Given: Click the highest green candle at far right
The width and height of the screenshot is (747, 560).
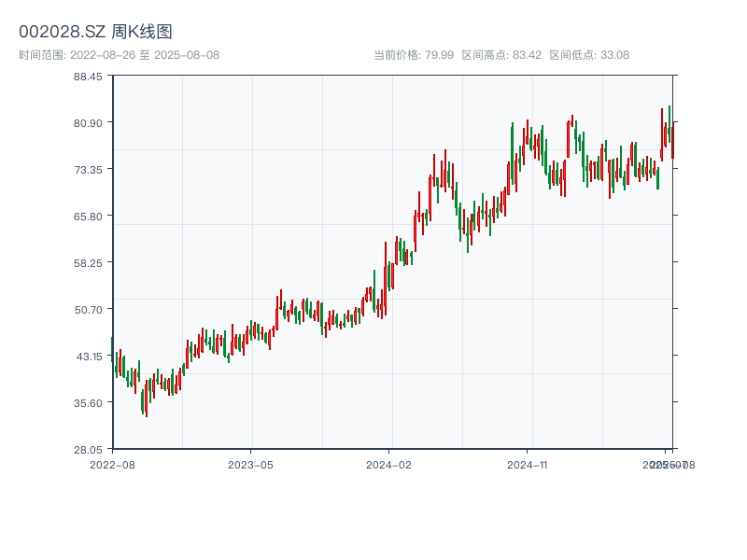Looking at the screenshot, I should (x=669, y=122).
